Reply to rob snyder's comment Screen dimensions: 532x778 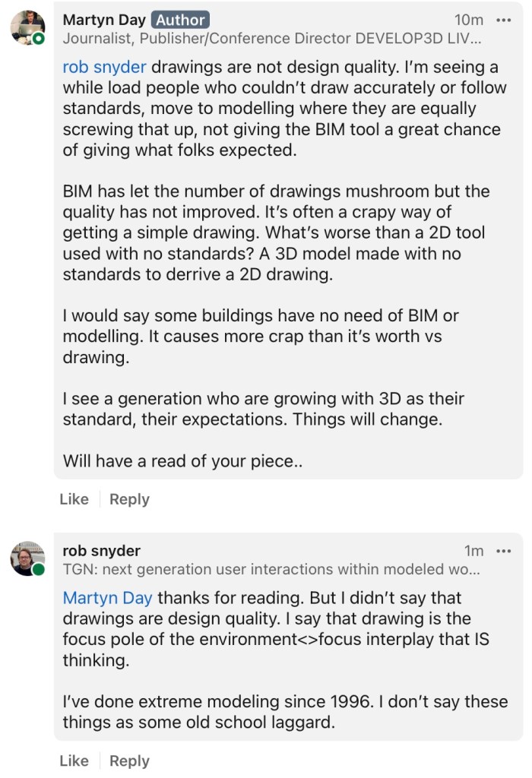point(129,761)
